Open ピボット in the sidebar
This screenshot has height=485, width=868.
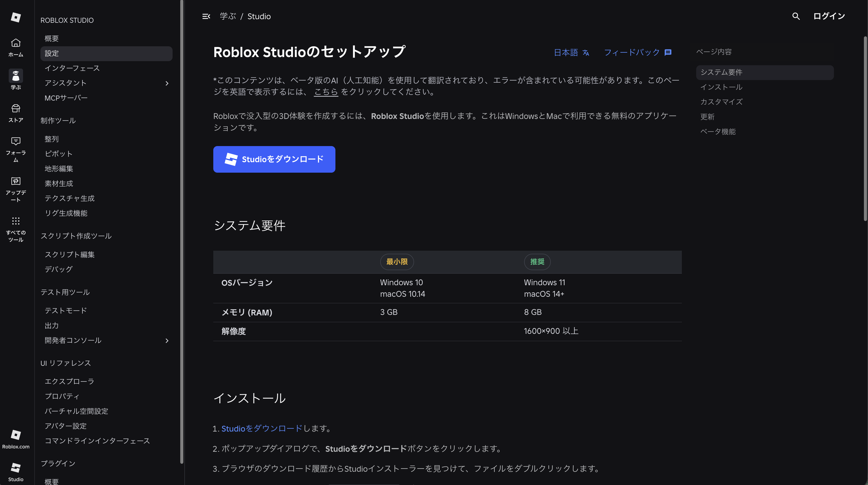pyautogui.click(x=59, y=154)
